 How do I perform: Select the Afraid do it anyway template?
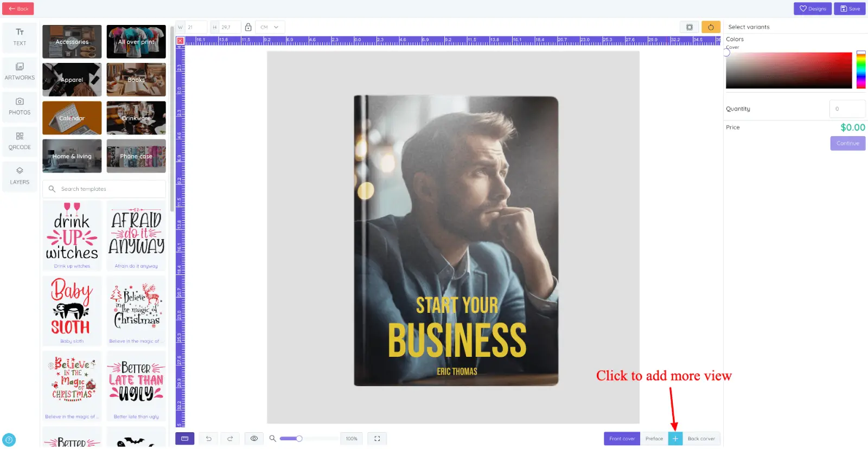pos(136,236)
